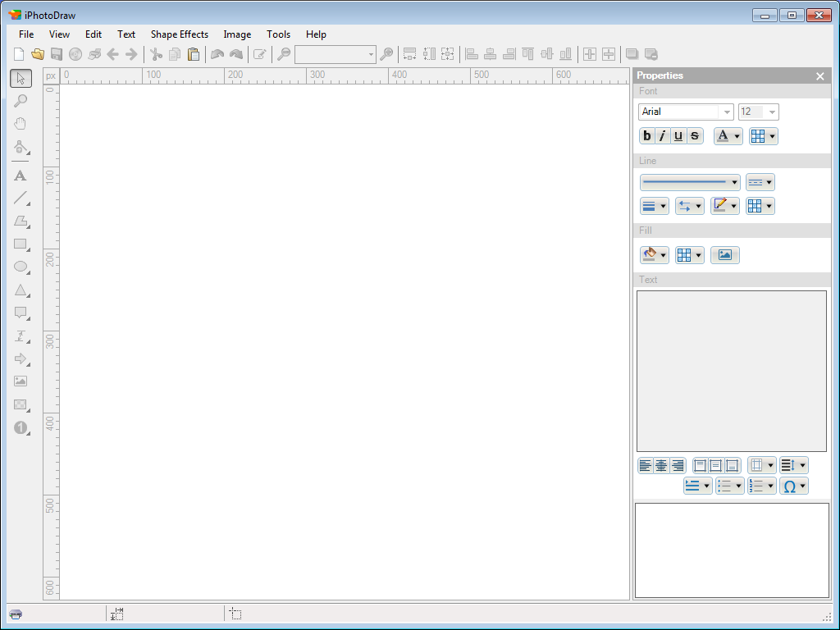Screen dimensions: 840x630
Task: Select the Ellipse shape tool
Action: click(21, 267)
